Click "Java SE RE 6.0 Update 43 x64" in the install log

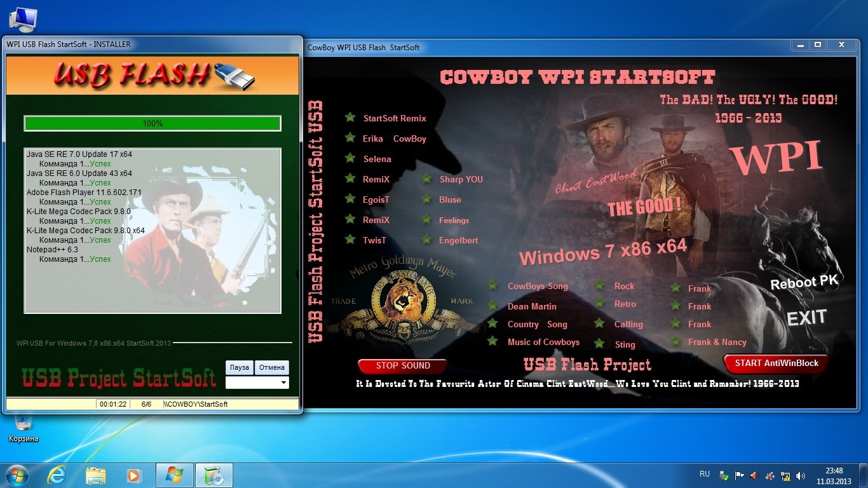[79, 173]
